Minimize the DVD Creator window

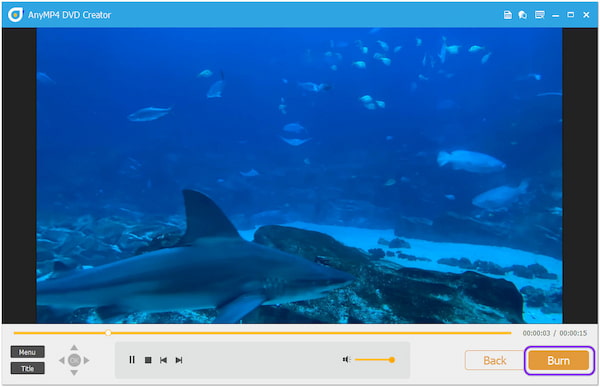coord(556,15)
